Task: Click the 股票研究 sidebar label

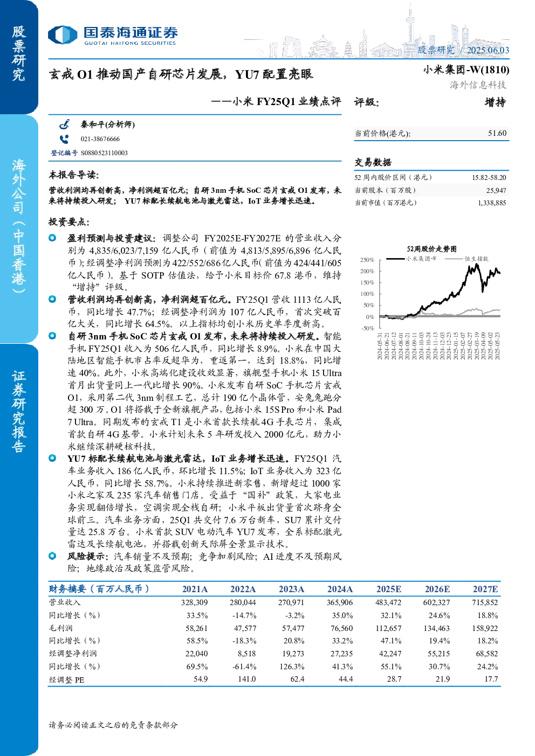Action: pyautogui.click(x=19, y=53)
